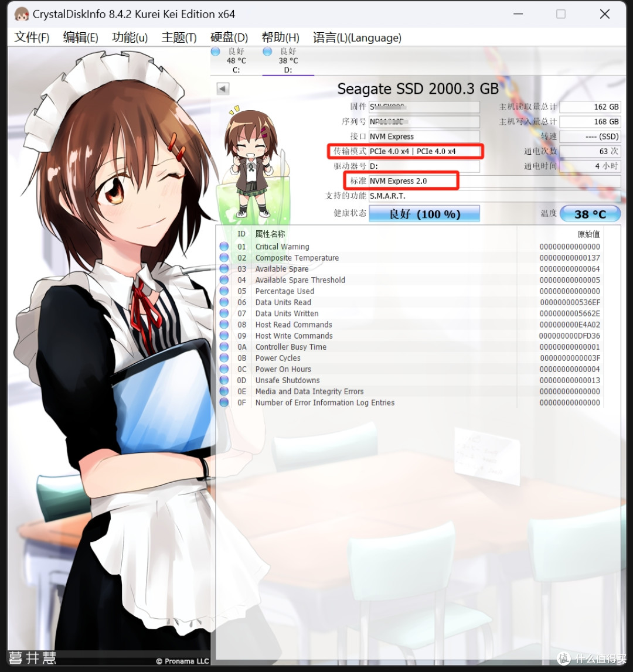Screen dimensions: 633x672
Task: Select the D: drive tab at 38 °C
Action: (288, 61)
